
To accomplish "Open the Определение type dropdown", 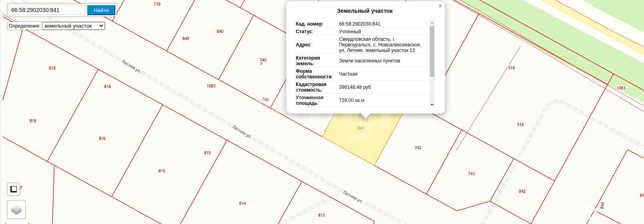I will [x=73, y=26].
